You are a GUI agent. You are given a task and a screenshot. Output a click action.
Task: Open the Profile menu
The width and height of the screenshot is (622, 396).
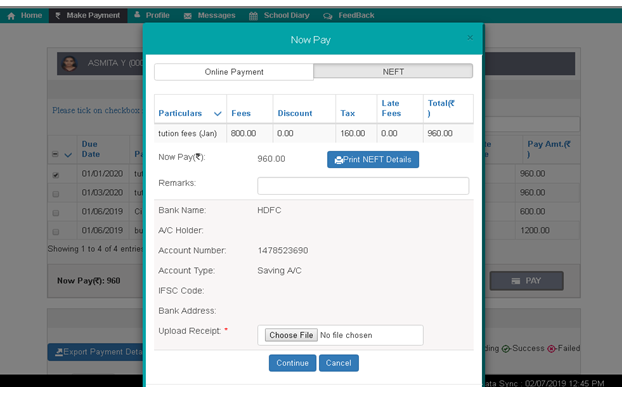point(152,15)
